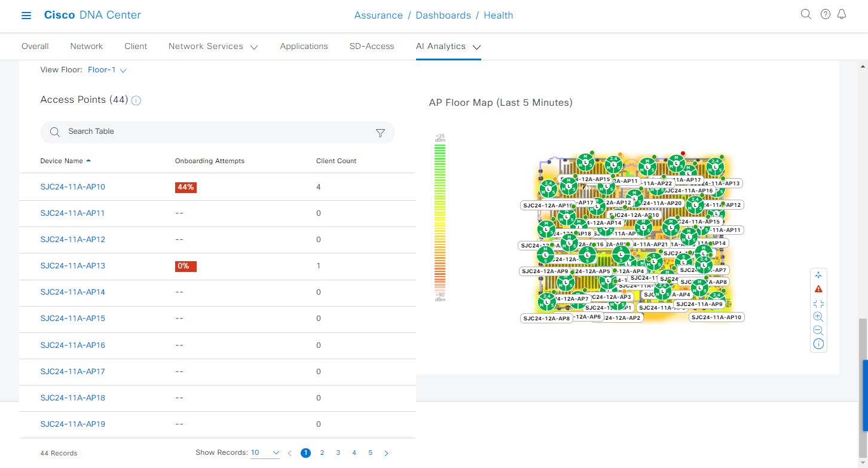868x468 pixels.
Task: Go to page 4 of records
Action: pyautogui.click(x=354, y=453)
